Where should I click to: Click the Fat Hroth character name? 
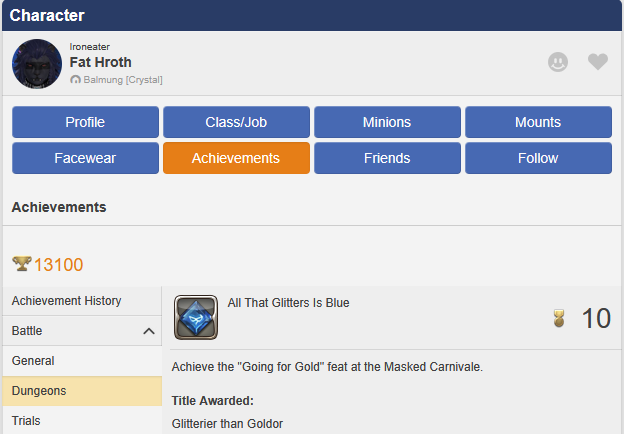(100, 62)
